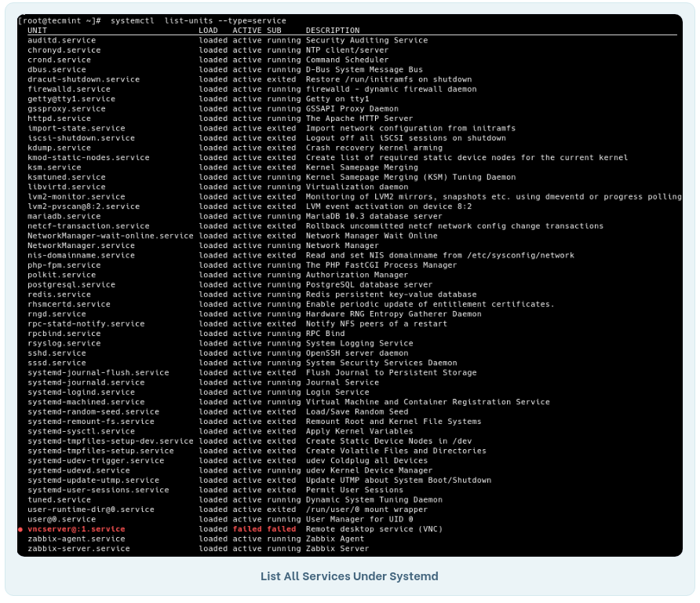Image resolution: width=700 pixels, height=603 pixels.
Task: Select the chronyd.service row name
Action: click(x=64, y=50)
